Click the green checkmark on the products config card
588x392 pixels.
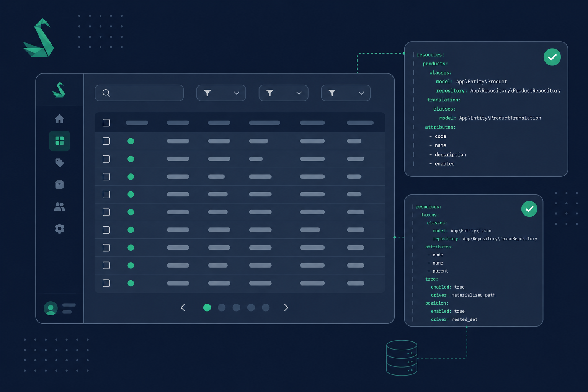click(552, 57)
